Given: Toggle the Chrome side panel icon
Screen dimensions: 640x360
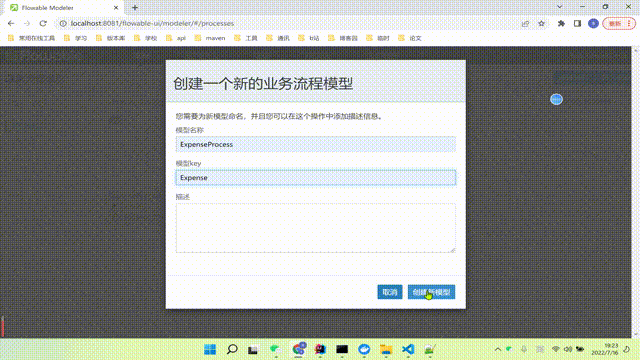Looking at the screenshot, I should tap(577, 23).
